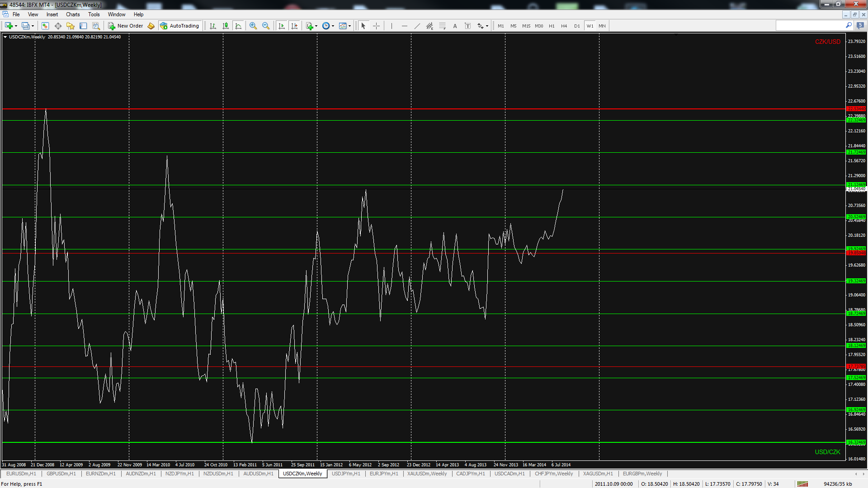
Task: Switch chart to Line Chart mode
Action: point(238,26)
